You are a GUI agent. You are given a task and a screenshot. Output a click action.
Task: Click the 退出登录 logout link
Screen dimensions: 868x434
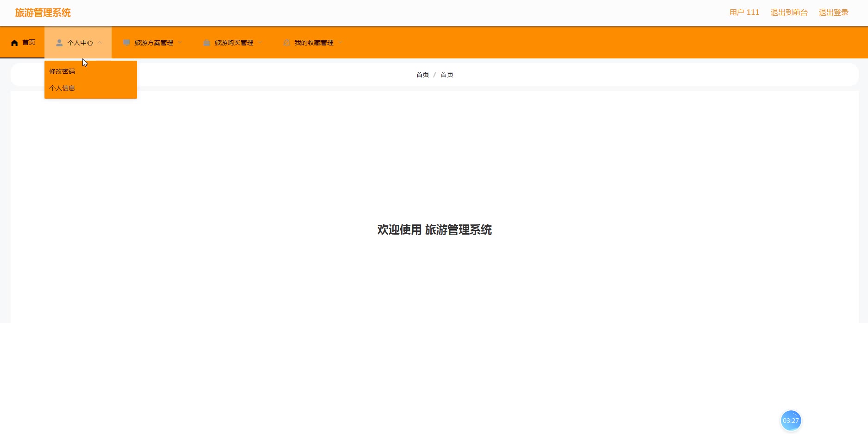(x=833, y=13)
